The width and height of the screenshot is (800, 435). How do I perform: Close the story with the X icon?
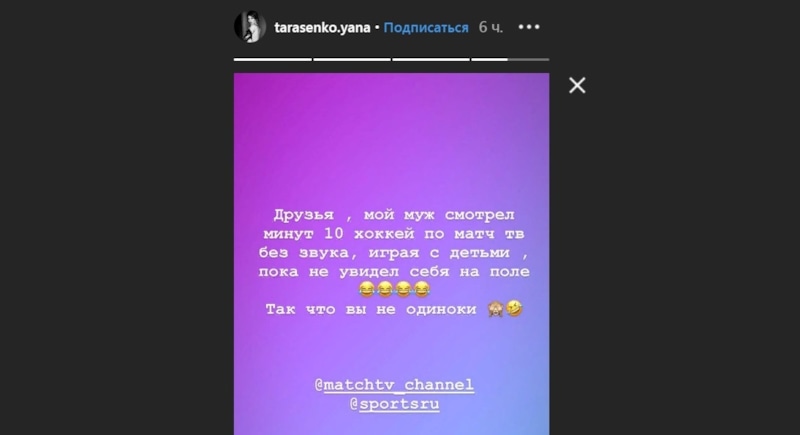[577, 85]
